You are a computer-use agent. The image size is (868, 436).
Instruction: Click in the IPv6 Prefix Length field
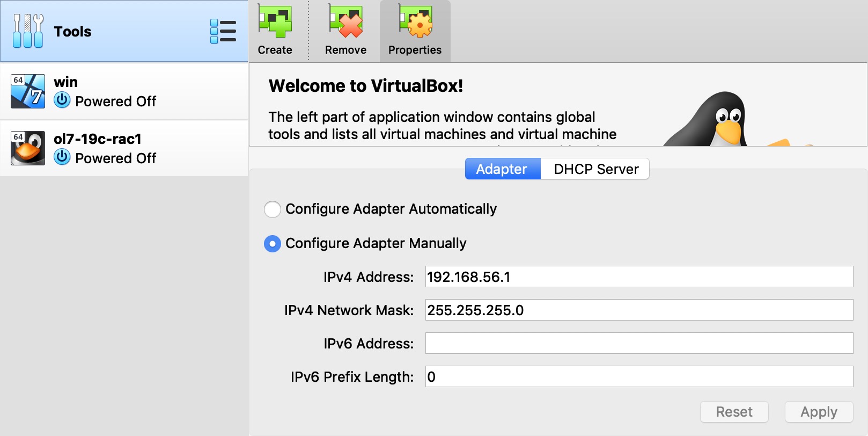pyautogui.click(x=639, y=376)
